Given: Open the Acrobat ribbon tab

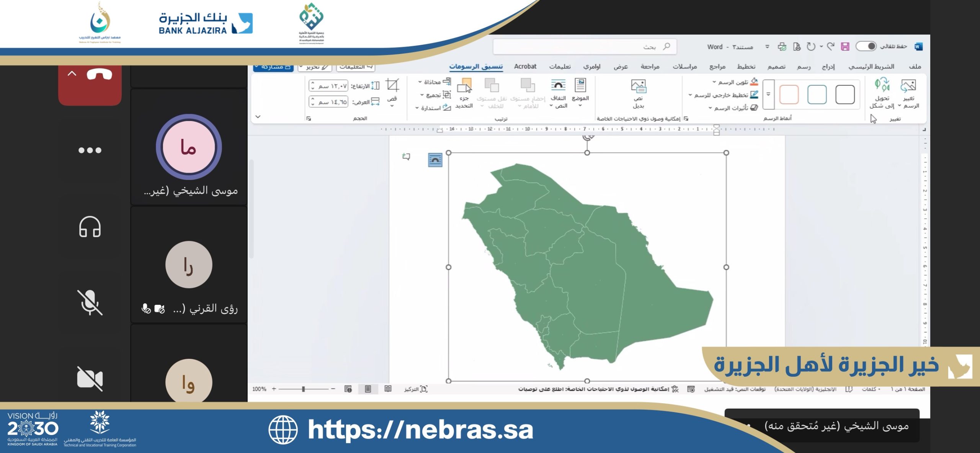Looking at the screenshot, I should (x=525, y=67).
